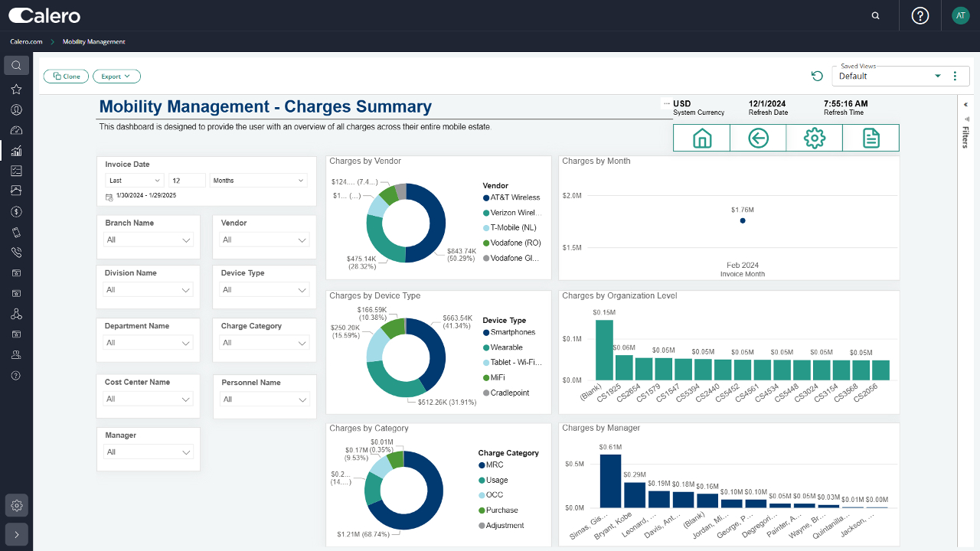Image resolution: width=980 pixels, height=551 pixels.
Task: Select the MRC segment in Charges by Category donut
Action: (435, 490)
